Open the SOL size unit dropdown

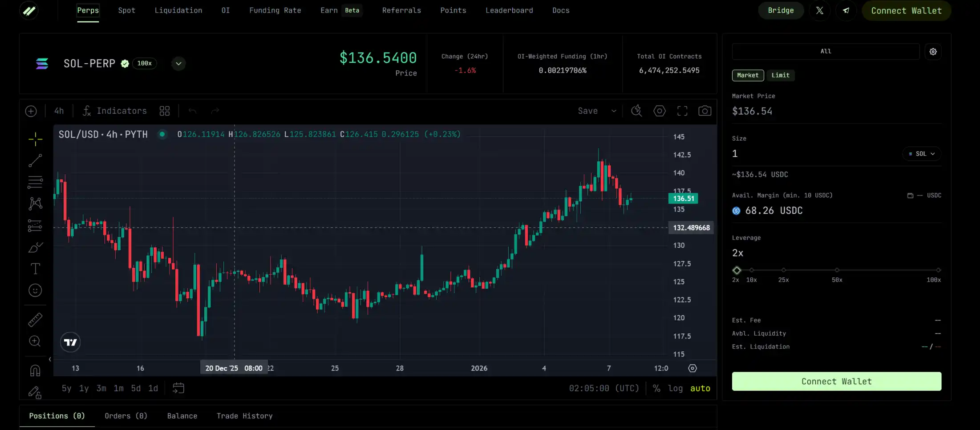[921, 153]
